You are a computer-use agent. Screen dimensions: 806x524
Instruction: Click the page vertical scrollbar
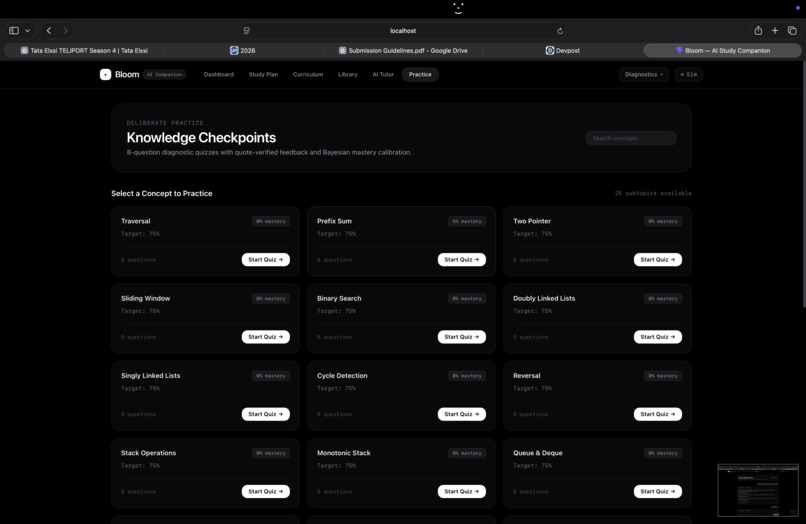tap(803, 185)
